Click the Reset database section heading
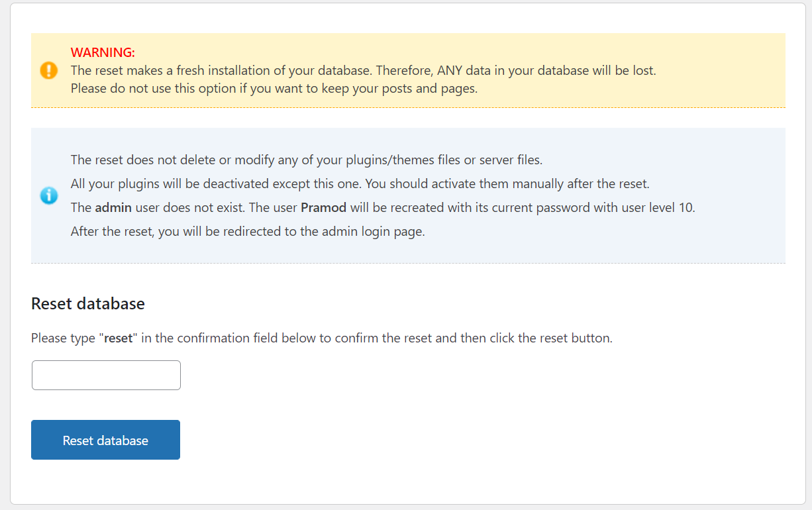 tap(88, 303)
